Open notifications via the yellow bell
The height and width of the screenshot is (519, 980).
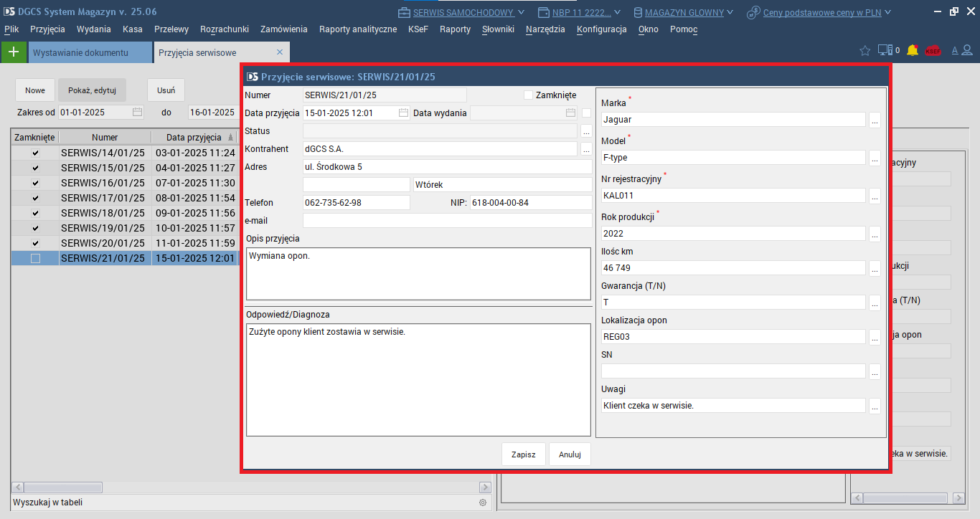click(913, 50)
